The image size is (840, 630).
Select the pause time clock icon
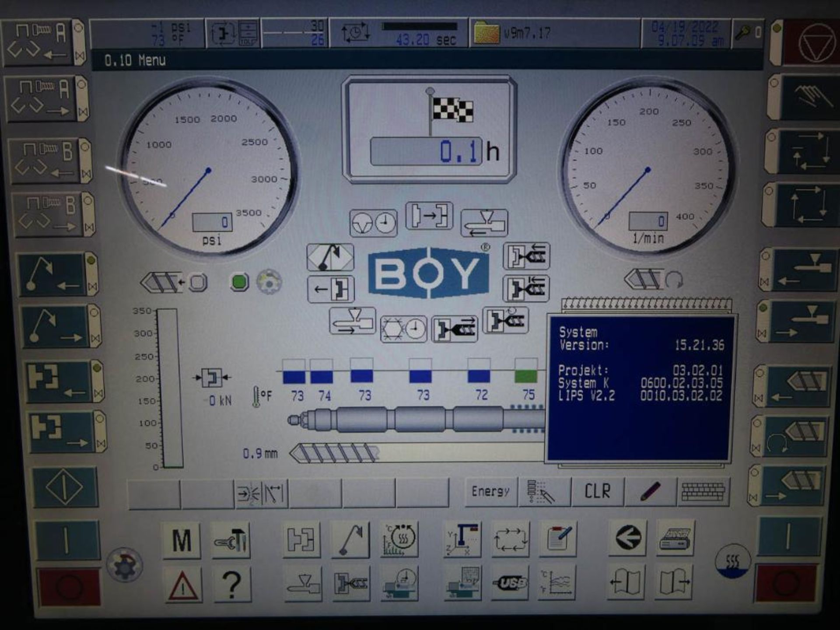[x=373, y=223]
